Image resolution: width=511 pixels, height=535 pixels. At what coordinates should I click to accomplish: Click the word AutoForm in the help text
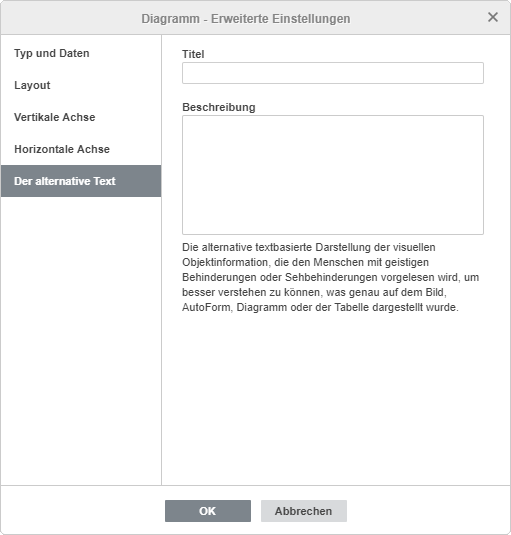[x=206, y=307]
